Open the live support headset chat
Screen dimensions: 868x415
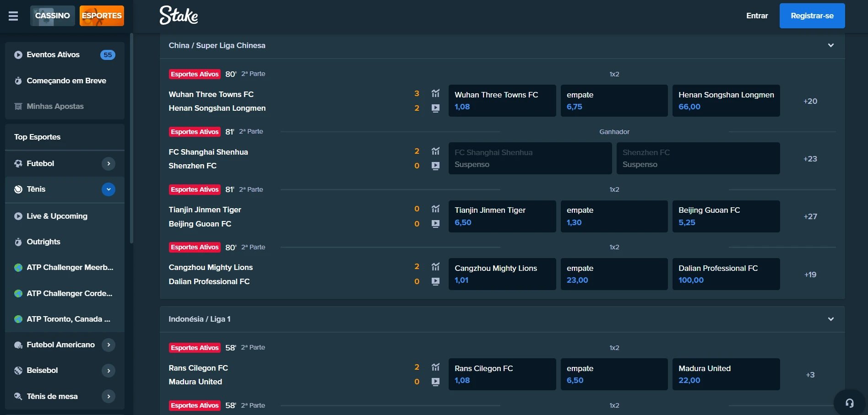coord(850,403)
